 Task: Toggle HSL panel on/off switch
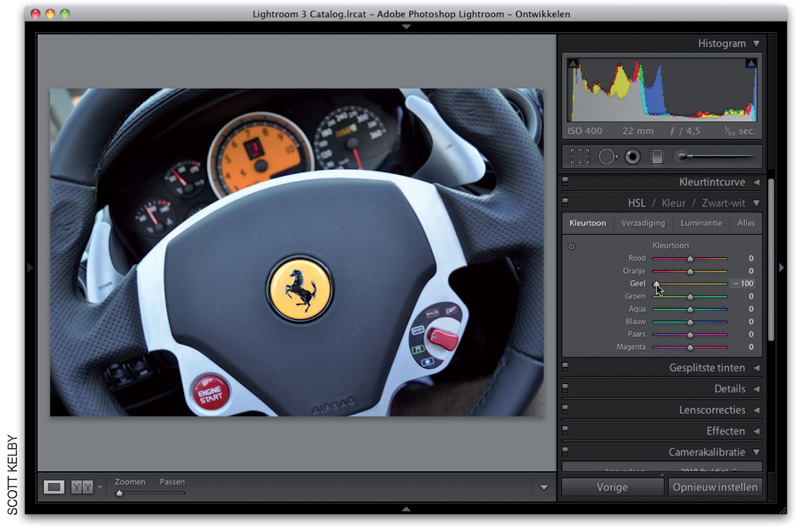[565, 202]
